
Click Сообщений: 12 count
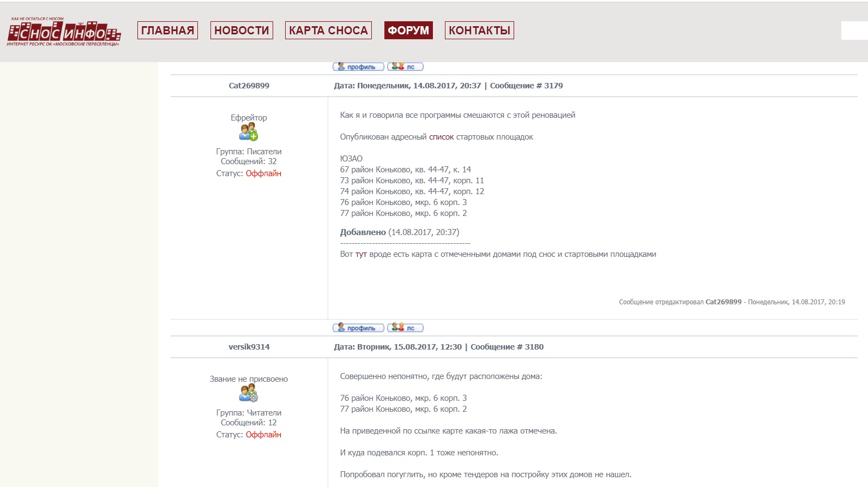point(249,423)
